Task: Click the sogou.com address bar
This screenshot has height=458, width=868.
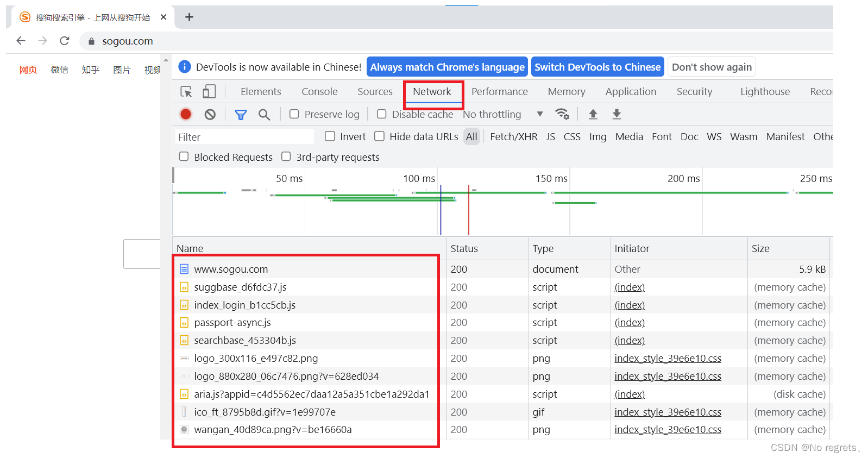Action: click(x=456, y=41)
